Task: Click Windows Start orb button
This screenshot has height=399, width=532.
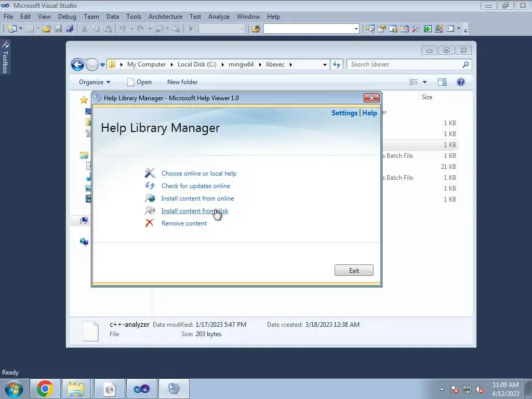Action: pos(14,389)
